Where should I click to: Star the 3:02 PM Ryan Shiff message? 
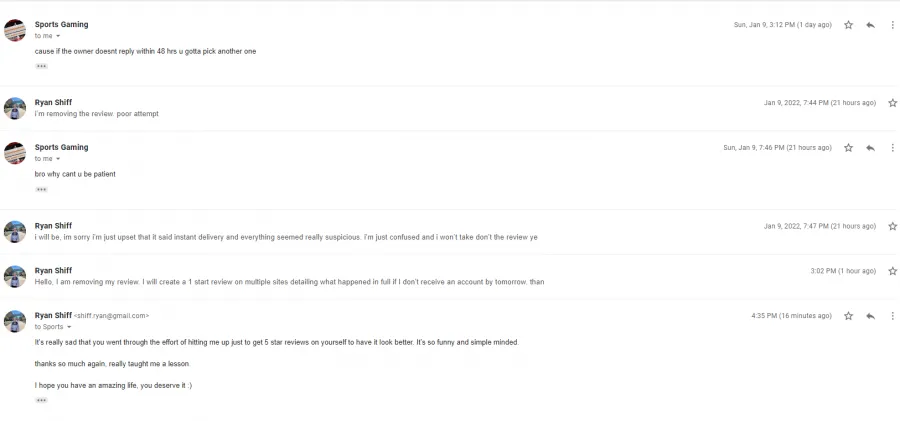(x=892, y=271)
